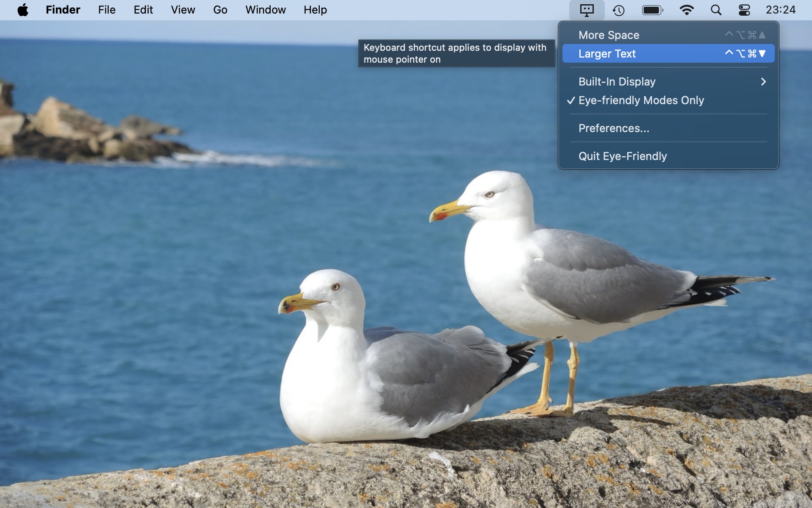
Task: Click the Built-In Display chevron arrow
Action: (763, 82)
